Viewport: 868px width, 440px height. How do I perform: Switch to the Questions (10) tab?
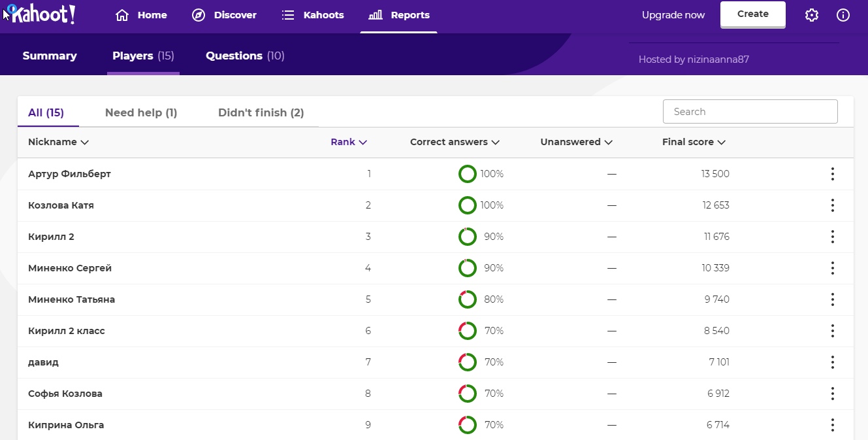point(245,56)
